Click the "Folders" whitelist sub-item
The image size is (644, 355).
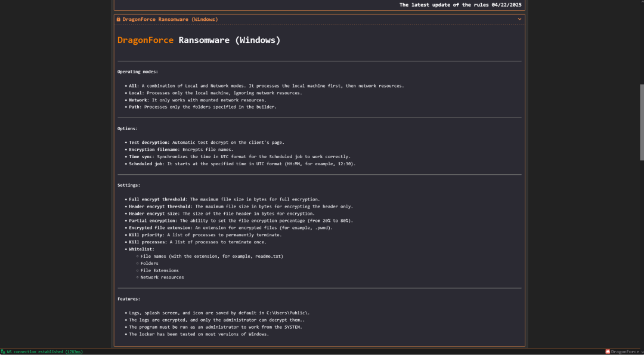150,263
